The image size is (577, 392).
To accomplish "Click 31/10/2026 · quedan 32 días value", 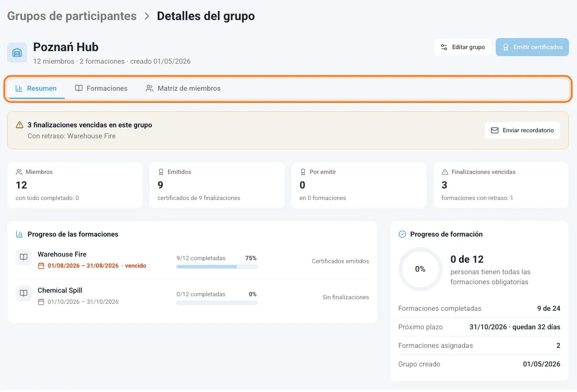I will pos(515,327).
